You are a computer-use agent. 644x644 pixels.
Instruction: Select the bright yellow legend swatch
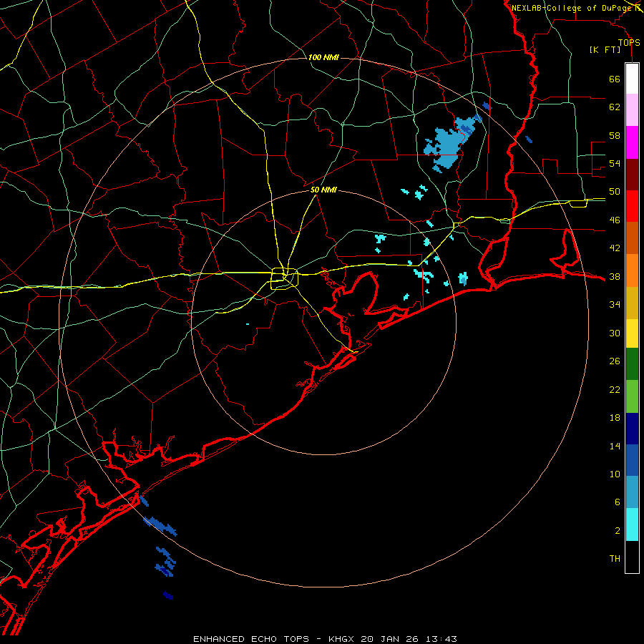632,333
